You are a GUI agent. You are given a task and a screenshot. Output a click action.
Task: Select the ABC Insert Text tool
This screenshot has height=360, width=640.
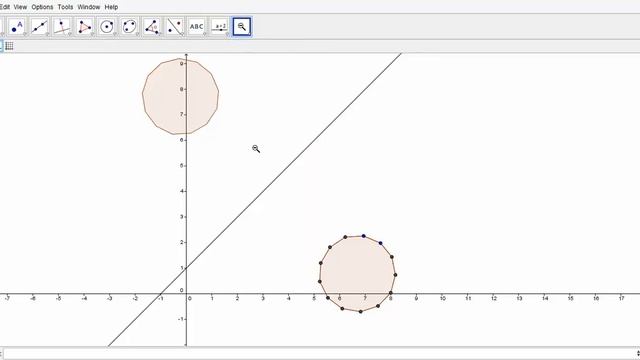tap(197, 27)
